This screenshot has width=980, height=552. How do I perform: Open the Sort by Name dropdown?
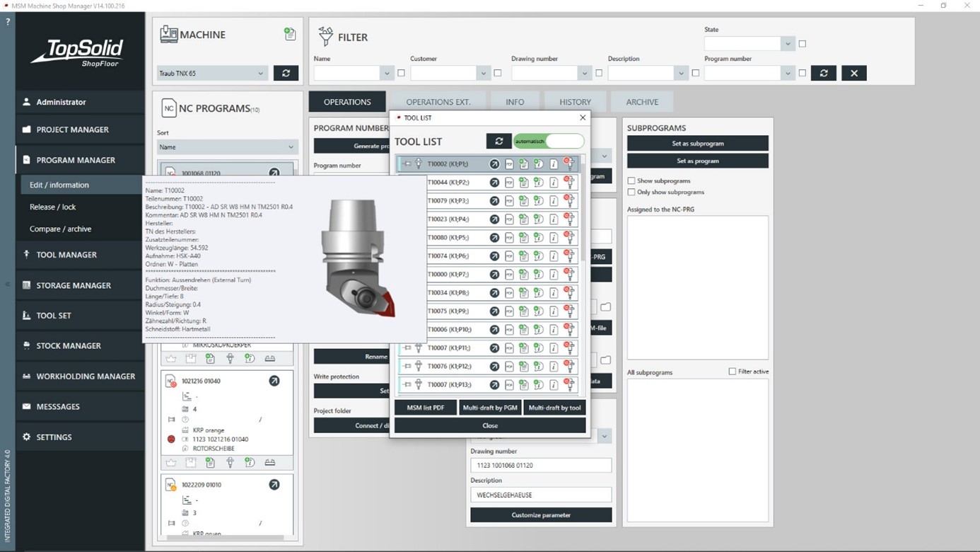point(226,147)
